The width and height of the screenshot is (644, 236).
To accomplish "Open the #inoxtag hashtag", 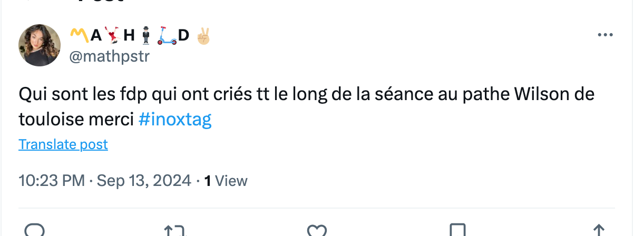I will 175,120.
